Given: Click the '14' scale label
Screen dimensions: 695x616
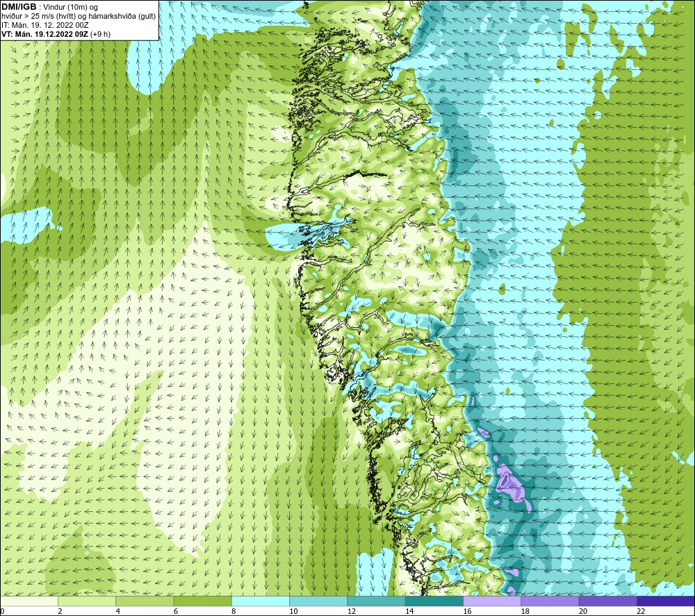Looking at the screenshot, I should [409, 611].
